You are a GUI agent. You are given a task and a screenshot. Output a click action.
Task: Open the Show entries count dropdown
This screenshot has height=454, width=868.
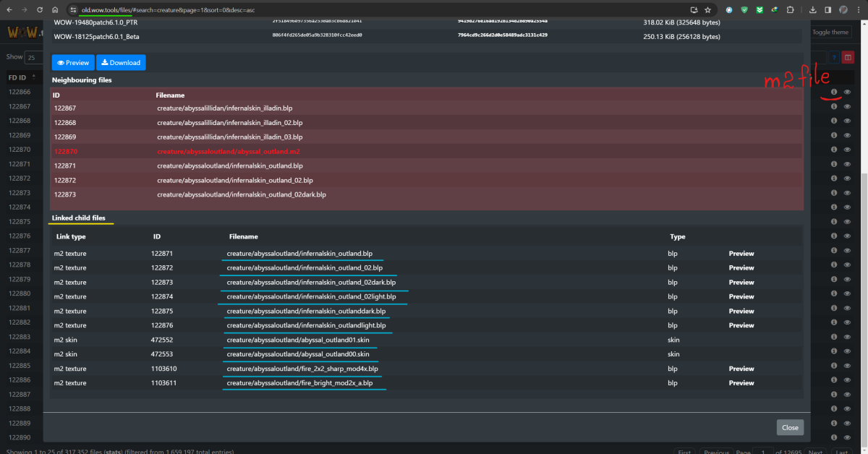pos(34,57)
